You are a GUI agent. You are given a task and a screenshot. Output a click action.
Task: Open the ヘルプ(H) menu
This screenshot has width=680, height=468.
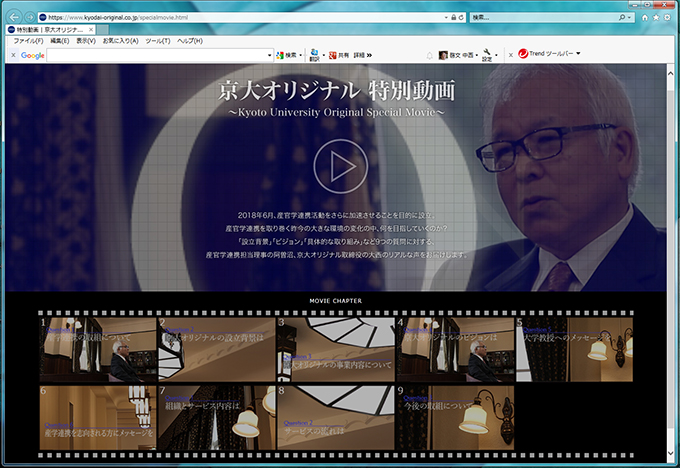pyautogui.click(x=190, y=41)
